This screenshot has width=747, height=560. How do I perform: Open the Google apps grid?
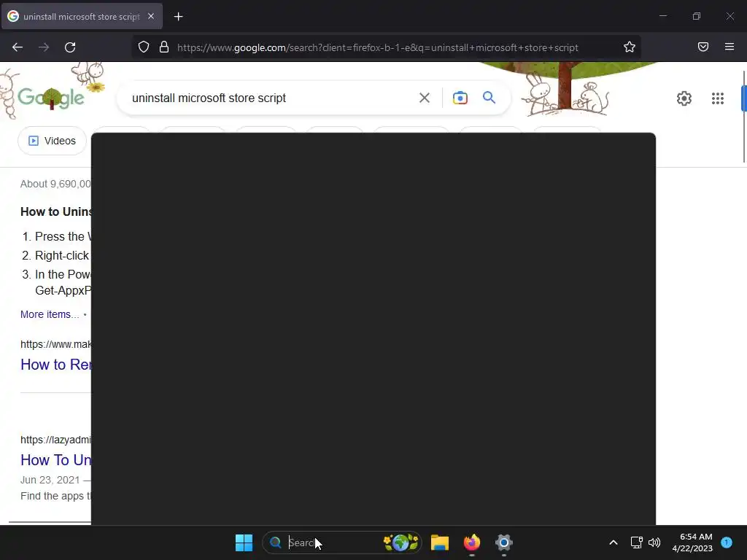[x=718, y=98]
